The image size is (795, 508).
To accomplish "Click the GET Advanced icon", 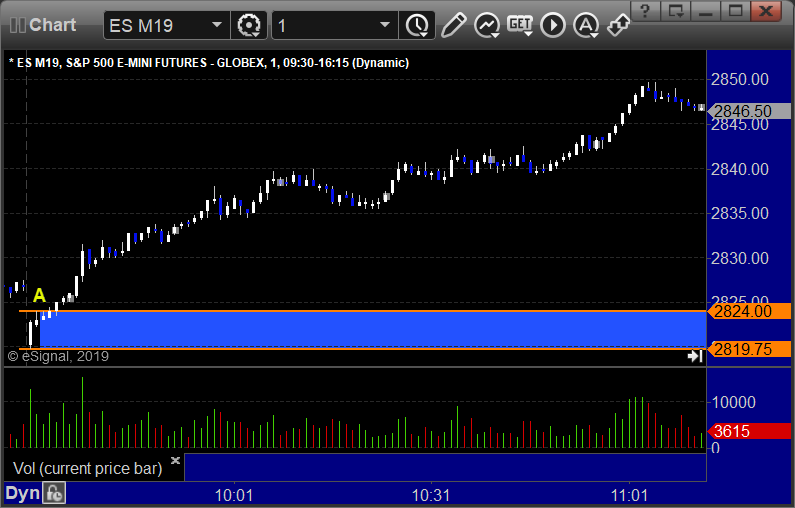I will pyautogui.click(x=520, y=25).
